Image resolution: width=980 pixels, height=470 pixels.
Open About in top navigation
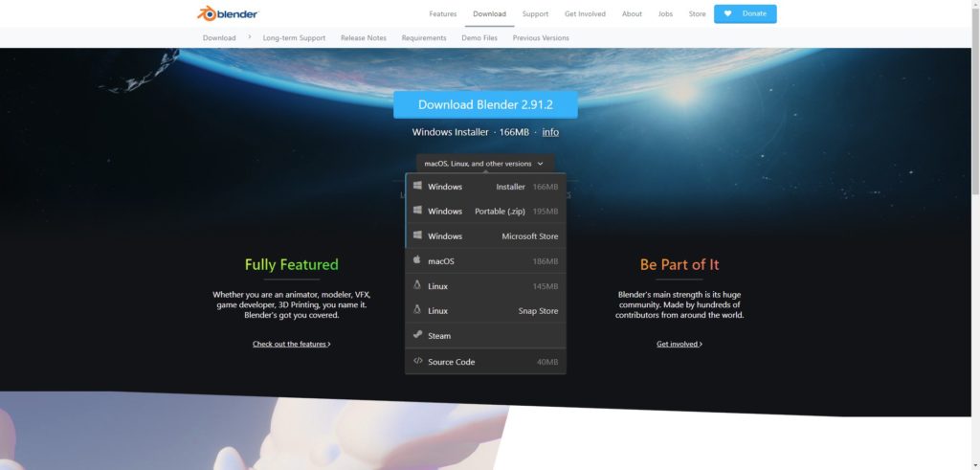(x=632, y=13)
